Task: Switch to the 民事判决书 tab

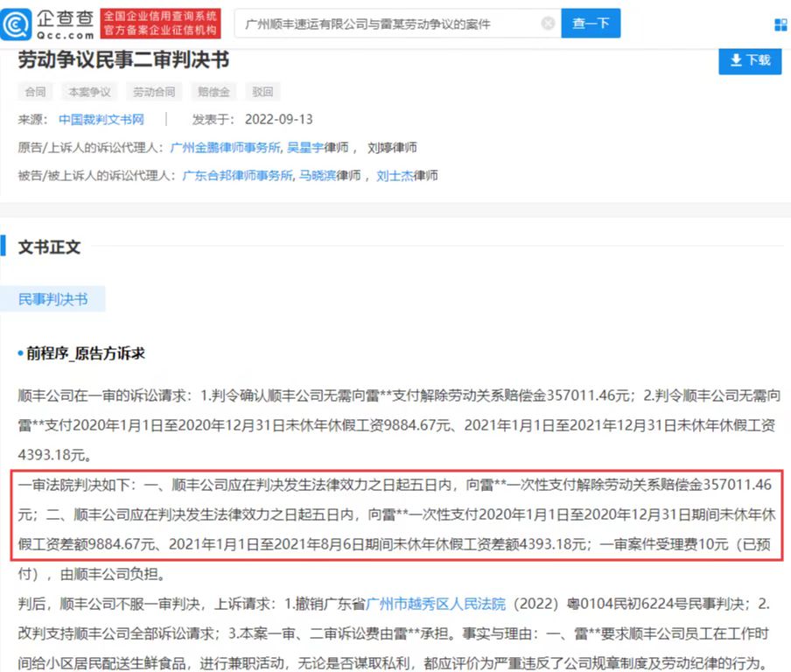Action: [x=53, y=299]
